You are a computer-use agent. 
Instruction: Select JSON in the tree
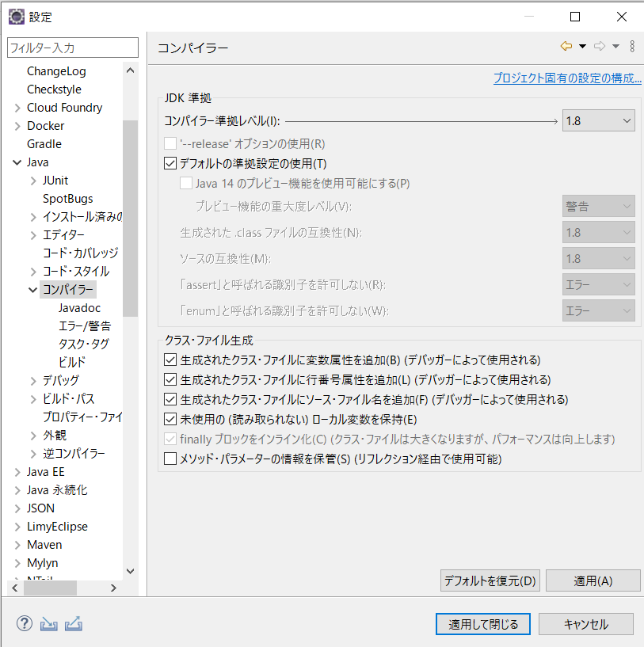coord(40,508)
